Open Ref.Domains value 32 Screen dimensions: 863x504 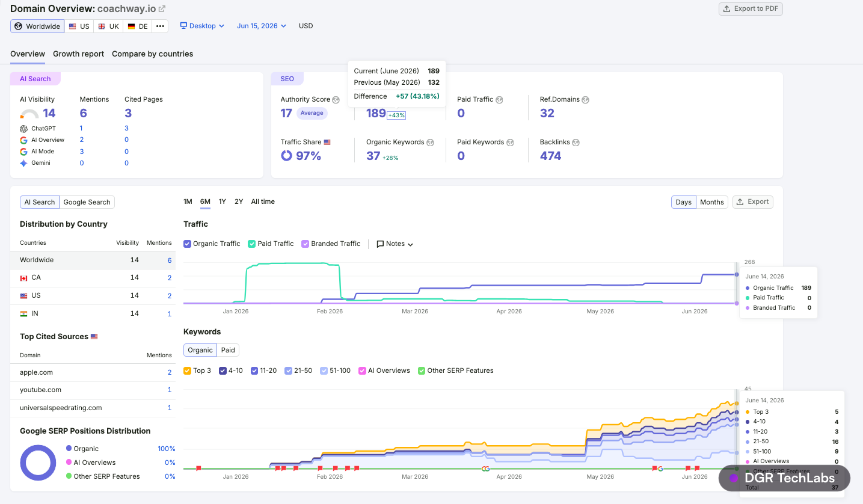point(547,113)
